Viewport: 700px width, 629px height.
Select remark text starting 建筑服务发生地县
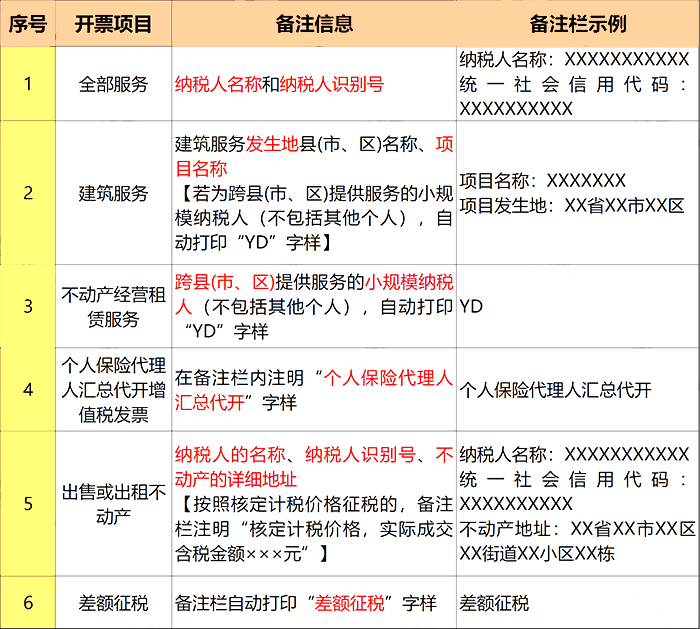coord(314,193)
